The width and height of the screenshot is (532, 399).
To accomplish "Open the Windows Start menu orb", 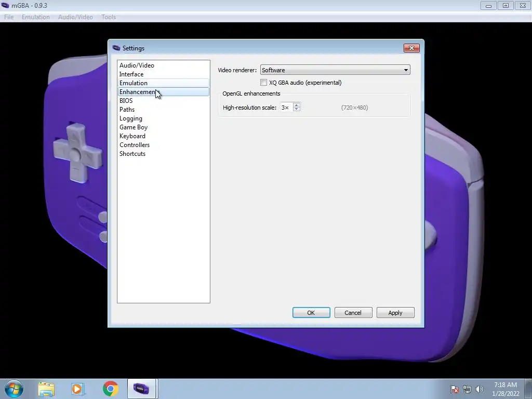I will pyautogui.click(x=14, y=389).
